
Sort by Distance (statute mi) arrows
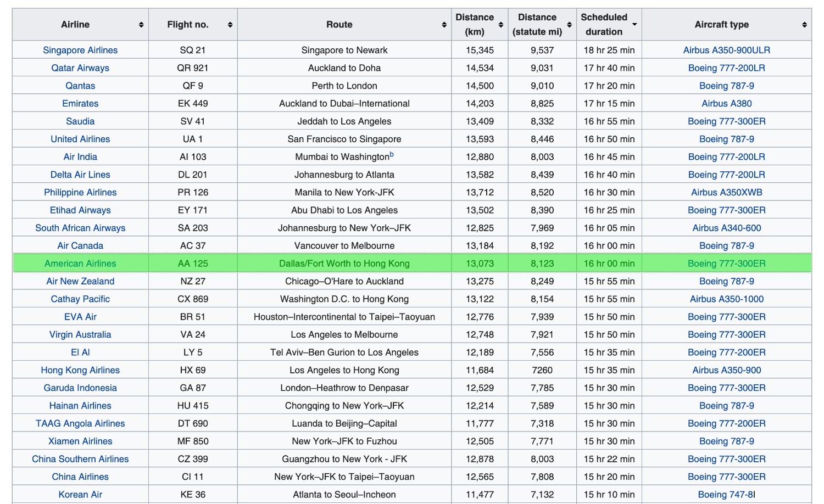point(569,25)
